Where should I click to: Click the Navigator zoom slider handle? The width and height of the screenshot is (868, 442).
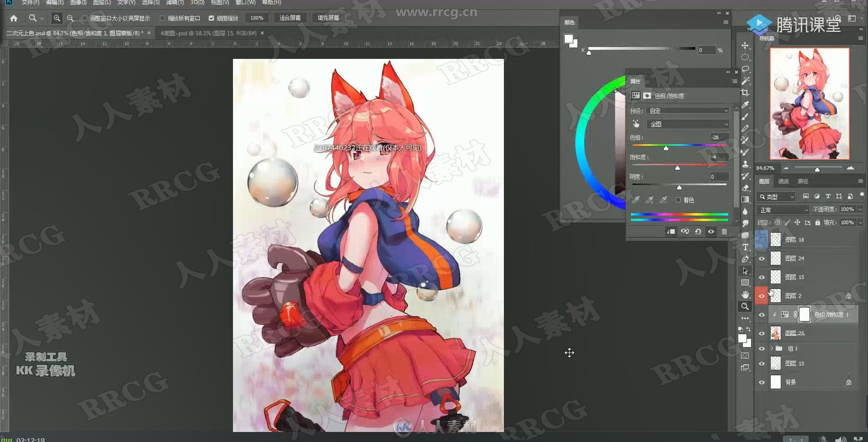pyautogui.click(x=817, y=169)
